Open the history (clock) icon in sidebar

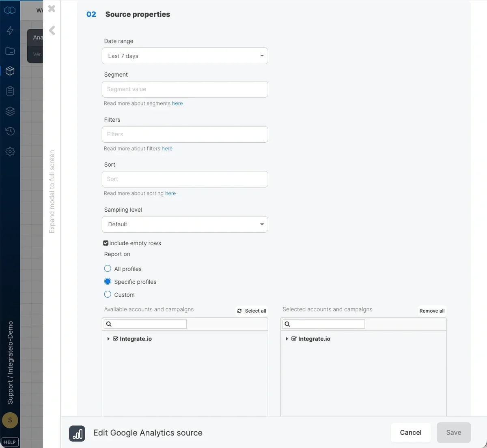pos(10,131)
